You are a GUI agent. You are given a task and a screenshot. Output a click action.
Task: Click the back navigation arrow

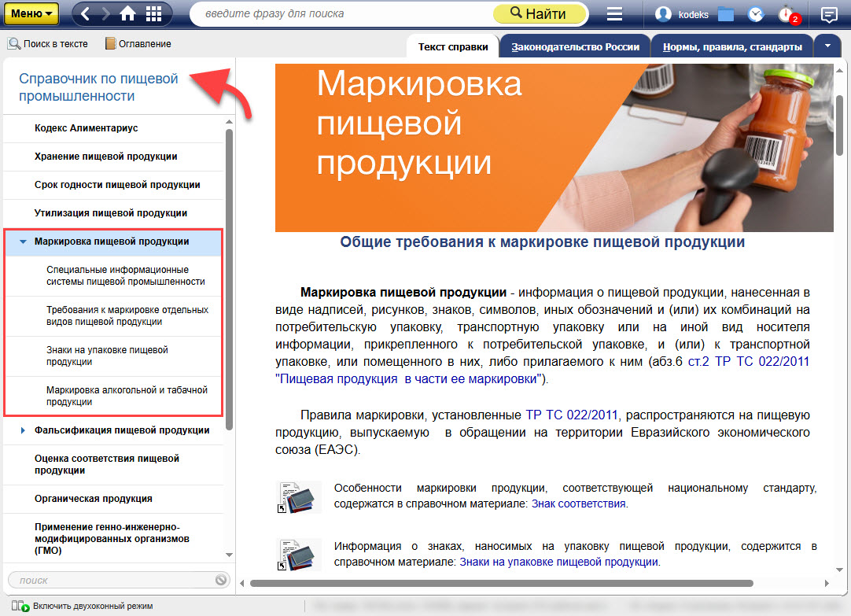87,14
